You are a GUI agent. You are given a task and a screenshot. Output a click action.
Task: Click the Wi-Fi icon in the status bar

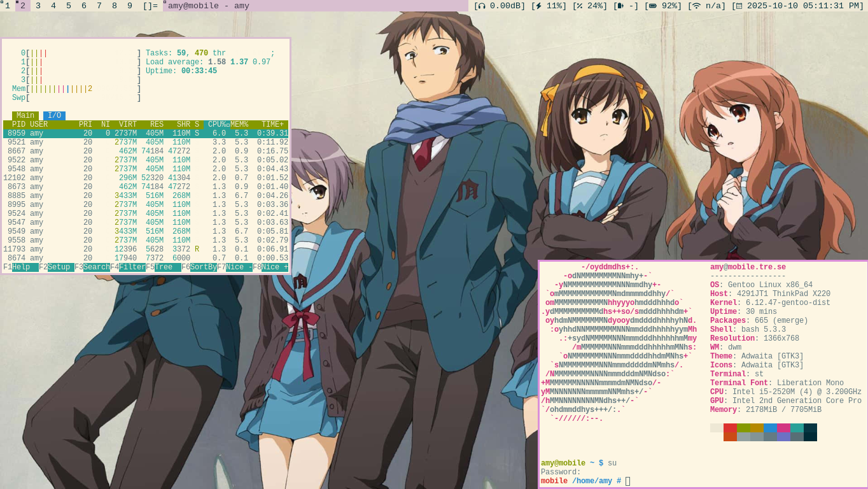[696, 6]
